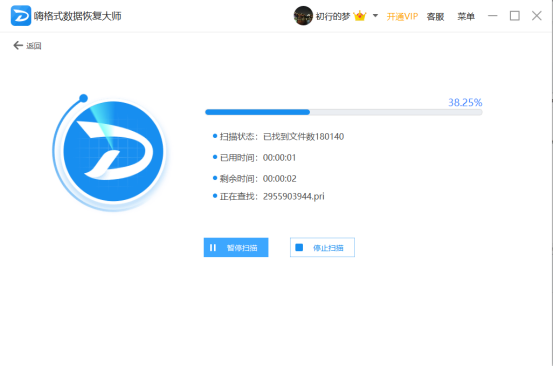Click the 38.25% progress percentage

465,102
